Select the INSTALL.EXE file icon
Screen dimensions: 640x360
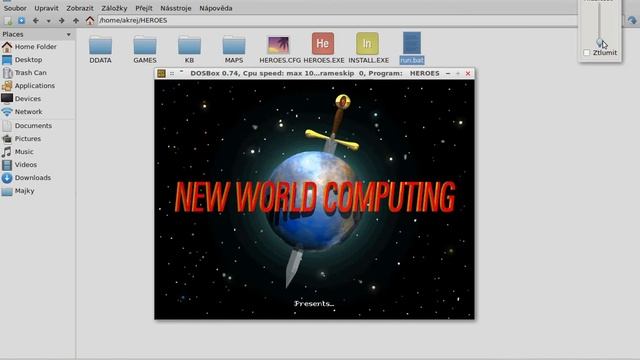[367, 44]
